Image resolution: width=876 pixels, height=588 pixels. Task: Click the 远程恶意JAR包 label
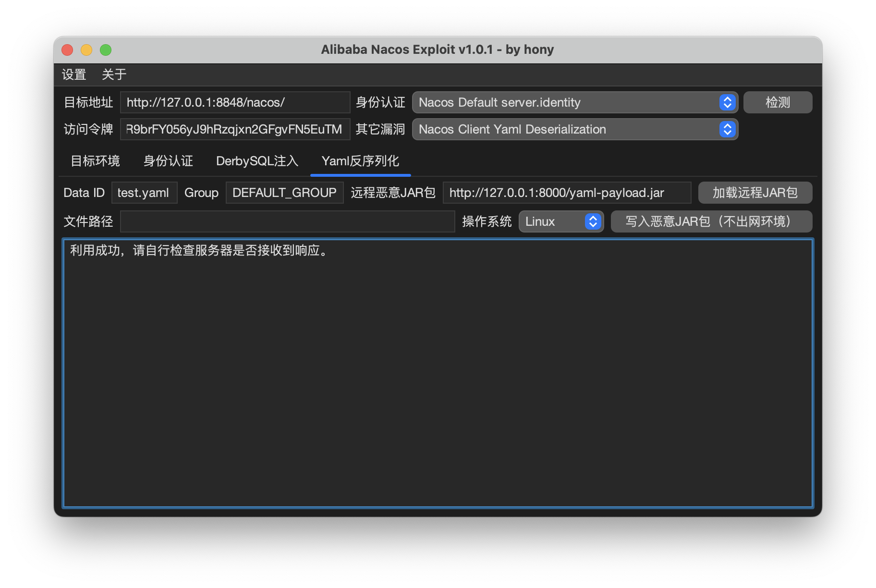click(393, 193)
